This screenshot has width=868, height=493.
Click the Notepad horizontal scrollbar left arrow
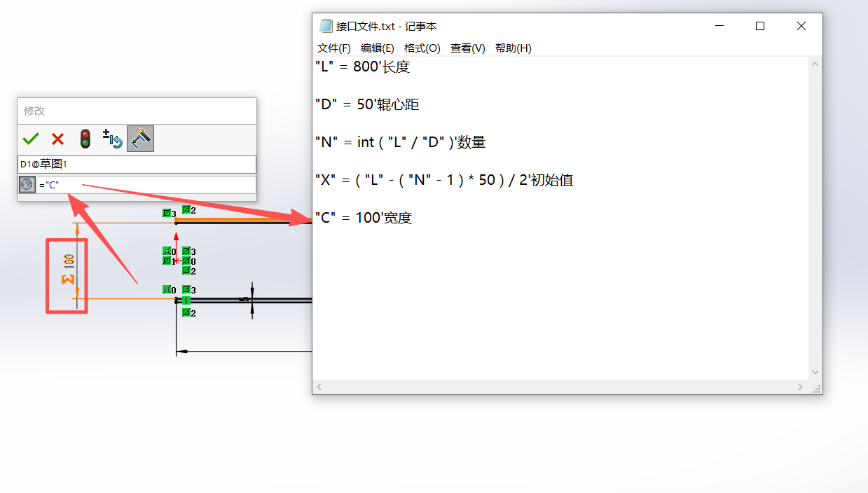pyautogui.click(x=319, y=387)
